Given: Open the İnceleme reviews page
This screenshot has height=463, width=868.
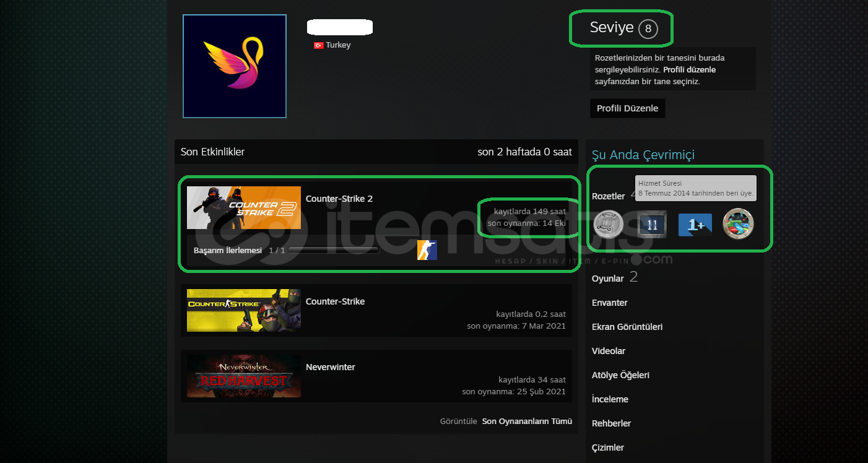Looking at the screenshot, I should click(610, 399).
